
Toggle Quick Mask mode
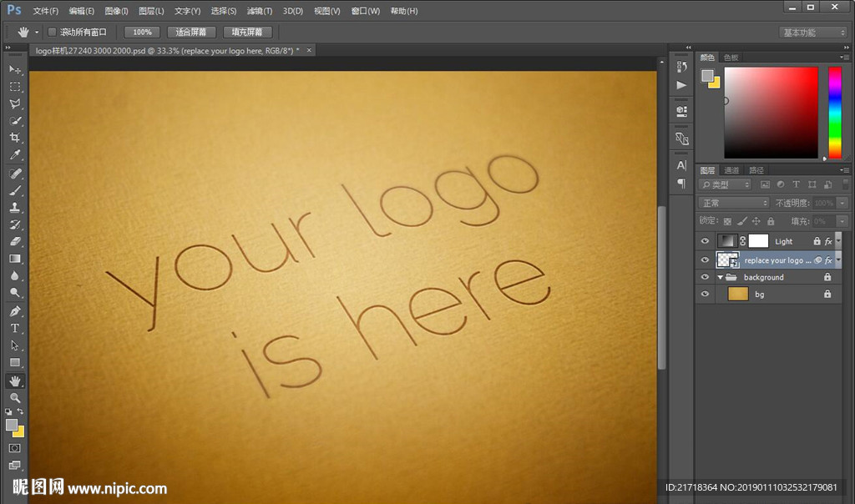15,448
